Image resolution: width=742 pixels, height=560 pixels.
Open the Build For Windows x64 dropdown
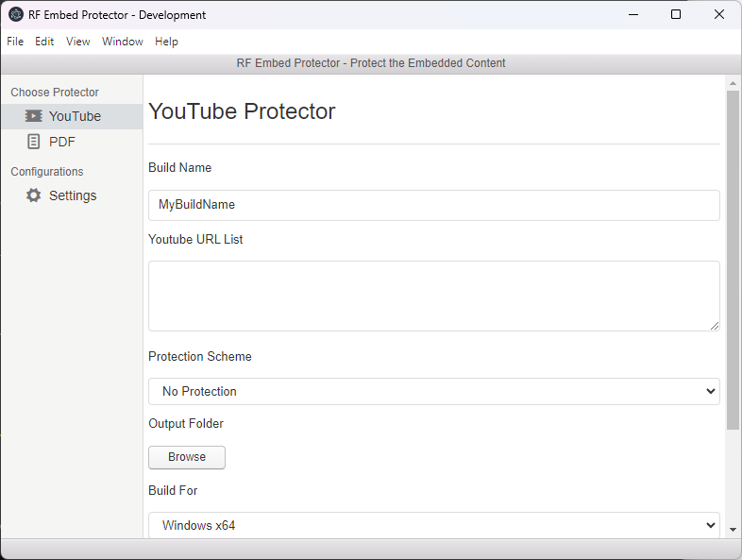434,525
